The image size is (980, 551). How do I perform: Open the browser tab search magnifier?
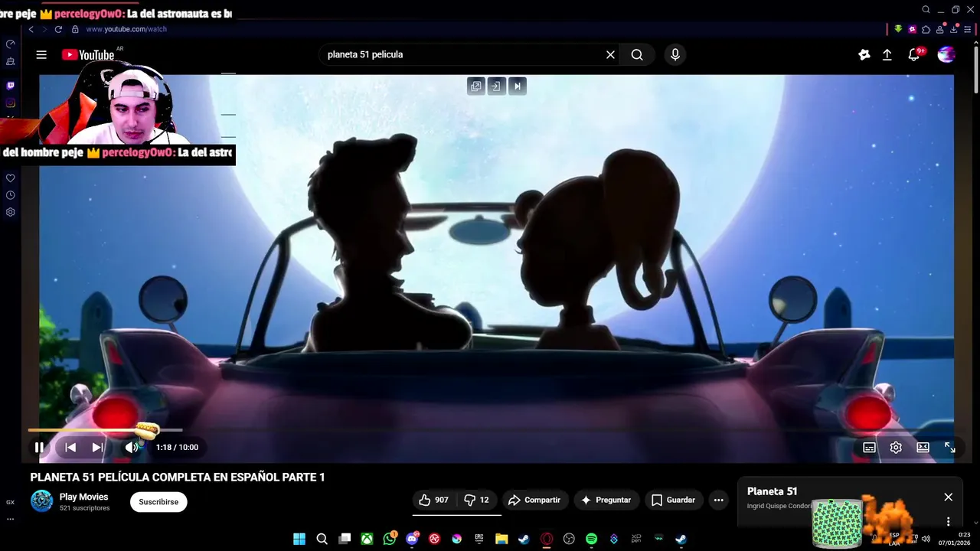coord(926,10)
